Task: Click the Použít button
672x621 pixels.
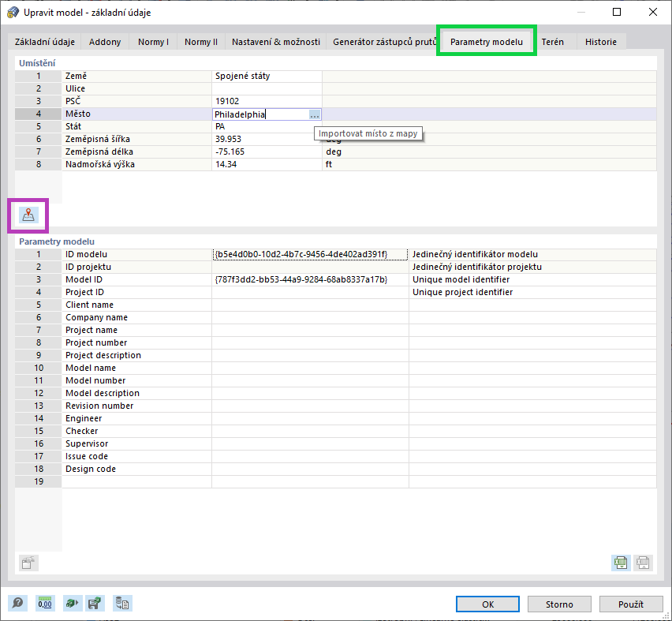Action: tap(631, 604)
